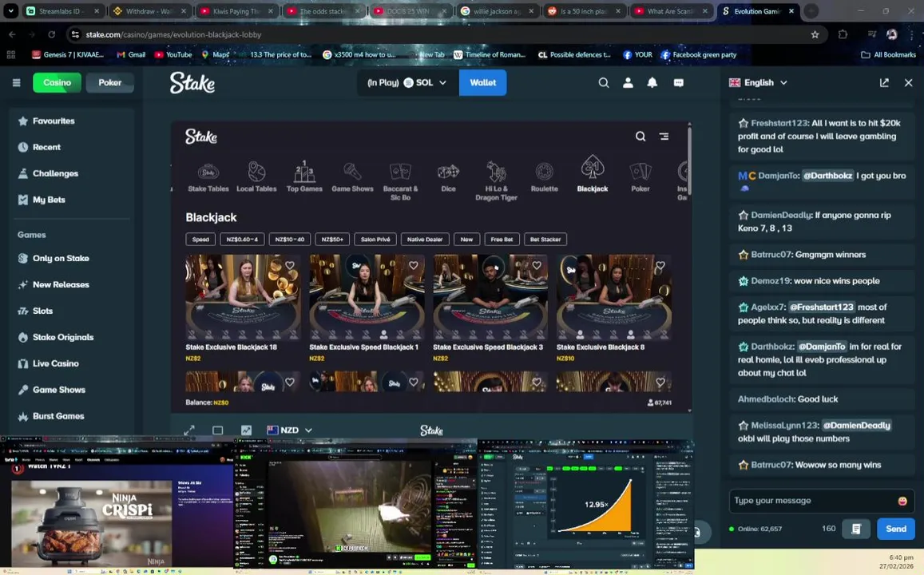Open the NZD currency dropdown
The image size is (924, 575).
[289, 430]
